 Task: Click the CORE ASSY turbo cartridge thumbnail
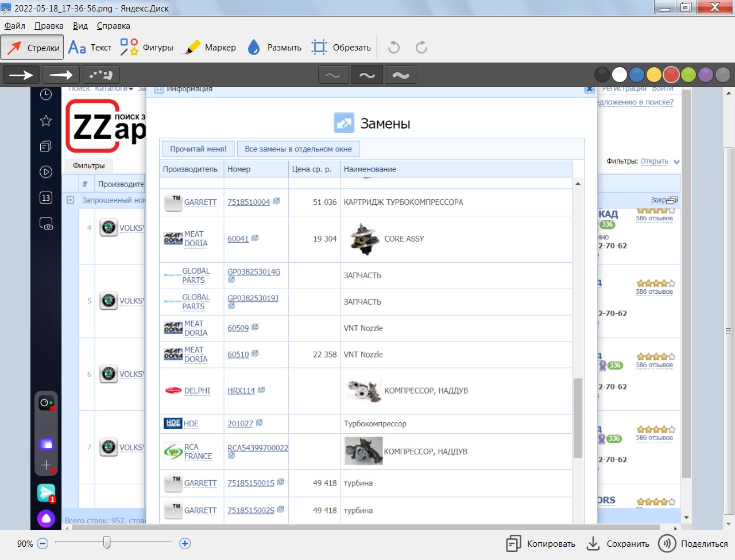pos(363,239)
